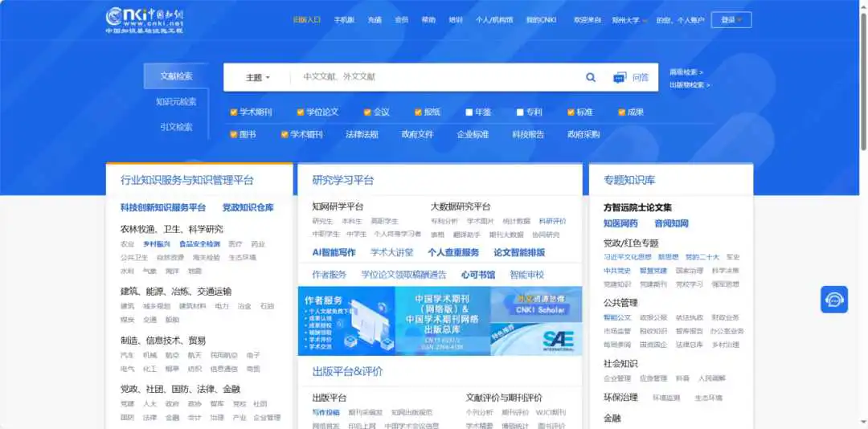This screenshot has height=429, width=868.
Task: Open 手机版 in the top navigation
Action: pos(344,20)
